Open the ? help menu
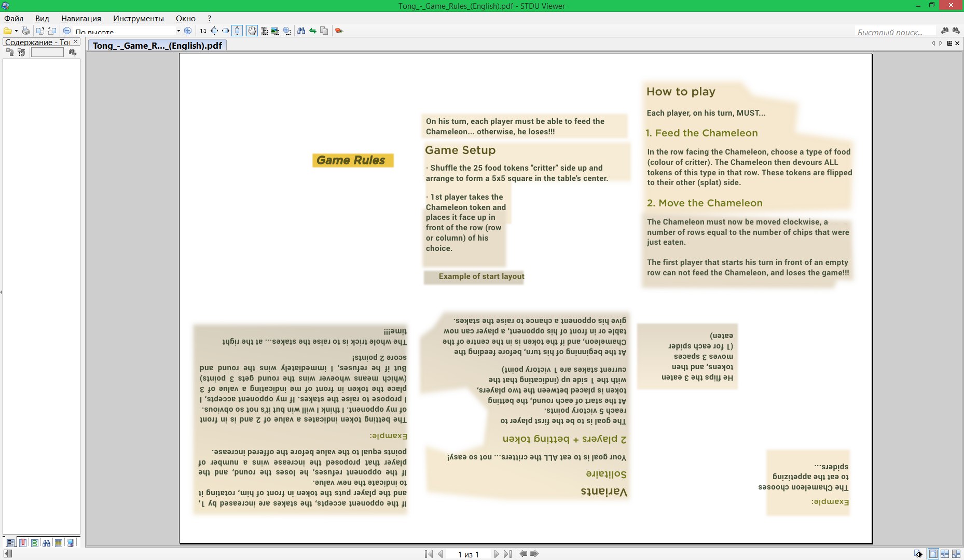 210,19
